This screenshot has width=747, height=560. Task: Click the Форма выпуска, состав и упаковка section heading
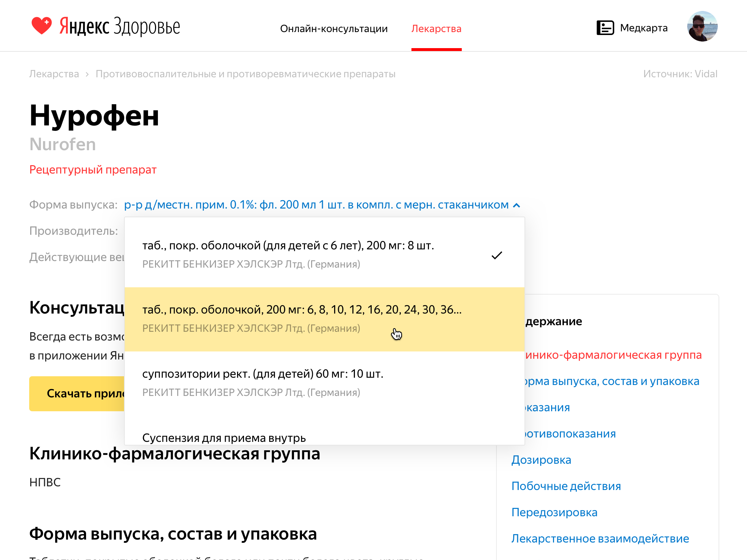pyautogui.click(x=173, y=534)
